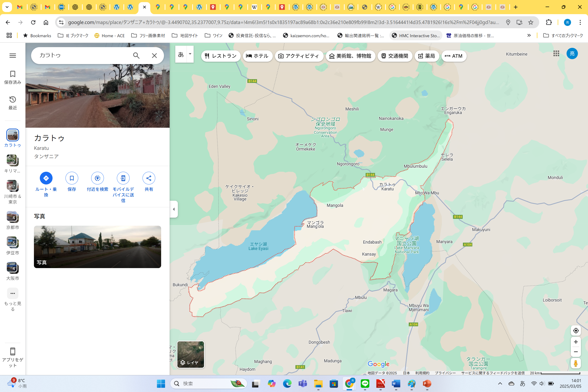Viewport: 588px width, 392px height.
Task: Open the Recents history sidebar item
Action: [12, 103]
